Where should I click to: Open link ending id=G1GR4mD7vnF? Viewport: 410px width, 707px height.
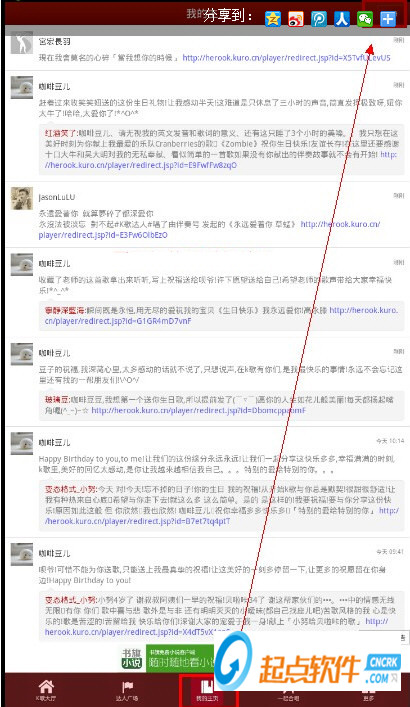221,316
